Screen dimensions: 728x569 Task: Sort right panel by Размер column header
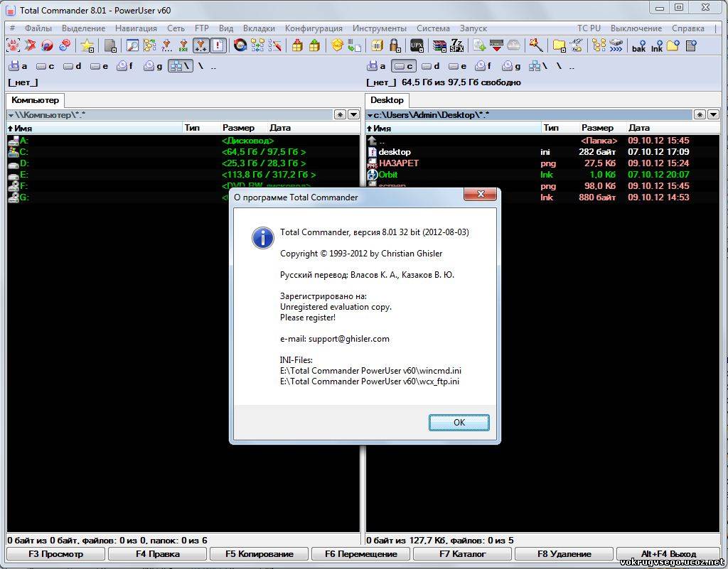pos(597,128)
